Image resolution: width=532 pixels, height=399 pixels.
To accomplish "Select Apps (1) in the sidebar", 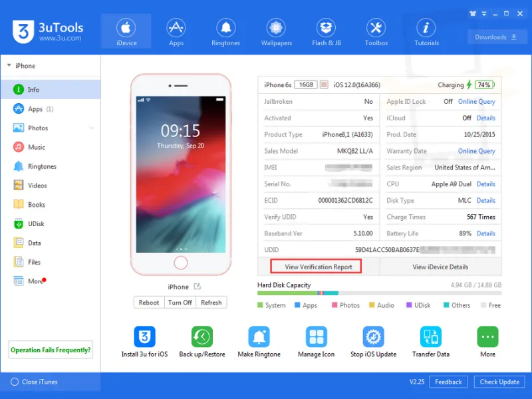I will tap(51, 109).
